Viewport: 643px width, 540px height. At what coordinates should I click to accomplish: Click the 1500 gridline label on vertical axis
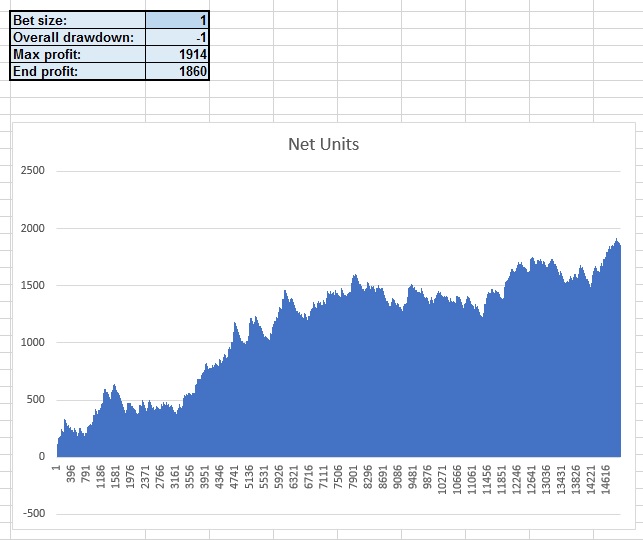[32, 286]
